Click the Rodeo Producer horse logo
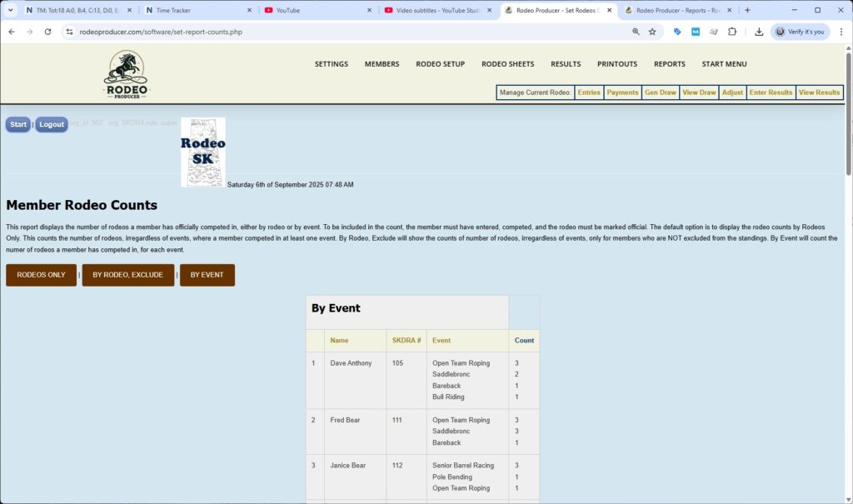Screen dimensions: 853x504 pyautogui.click(x=125, y=72)
